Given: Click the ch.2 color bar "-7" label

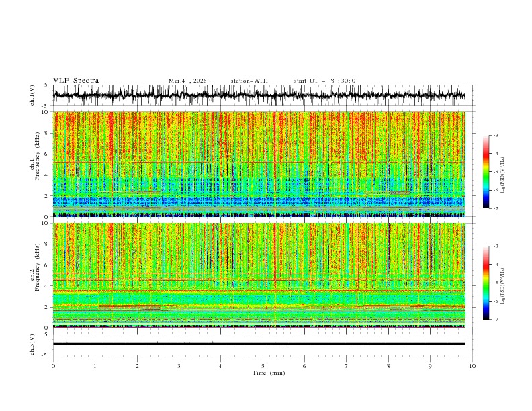Looking at the screenshot, I should pyautogui.click(x=495, y=319).
